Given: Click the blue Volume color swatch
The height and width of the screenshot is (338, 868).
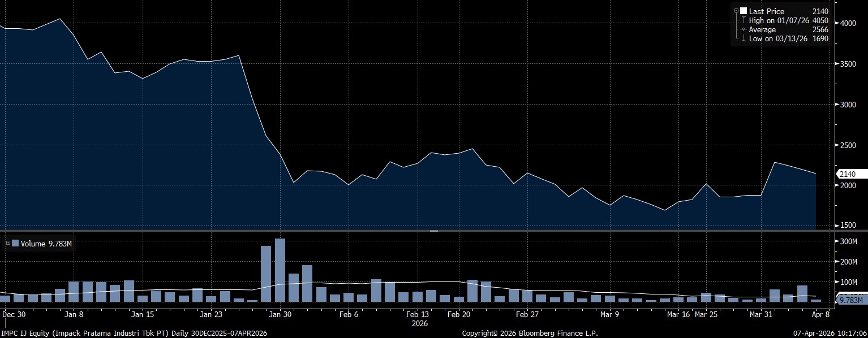Looking at the screenshot, I should tap(15, 244).
